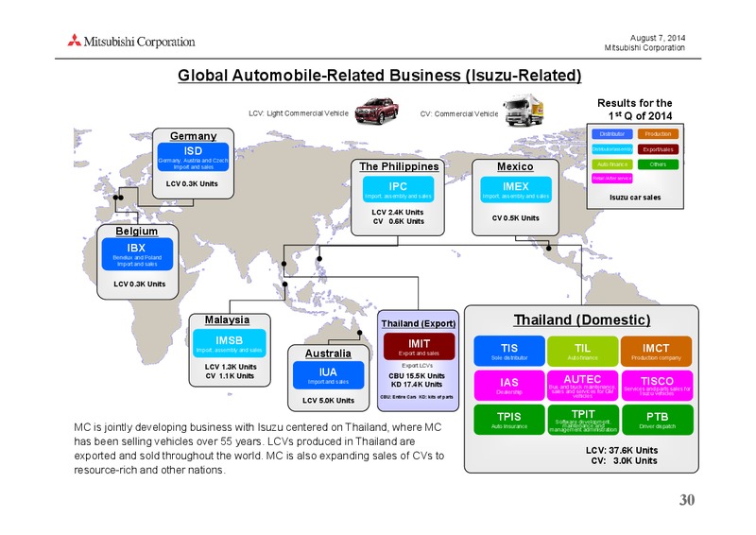
Task: Click 'The Philippines' heading
Action: 399,166
